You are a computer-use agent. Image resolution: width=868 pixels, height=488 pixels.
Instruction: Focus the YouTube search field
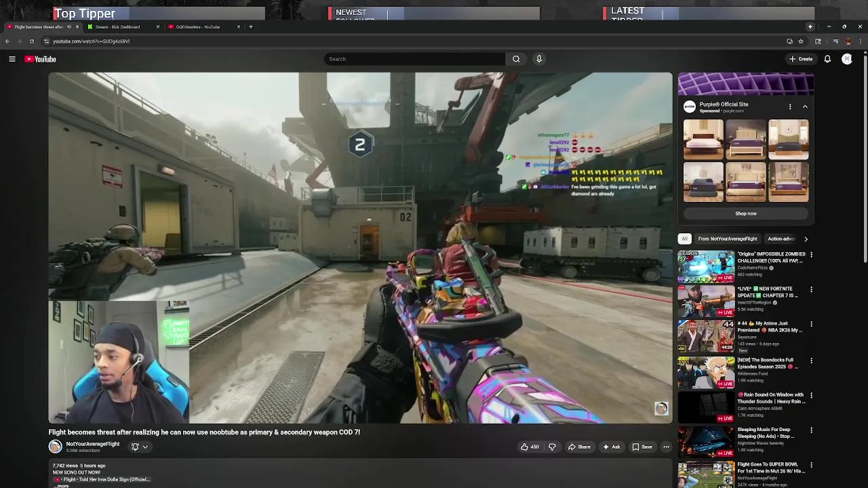pyautogui.click(x=414, y=59)
